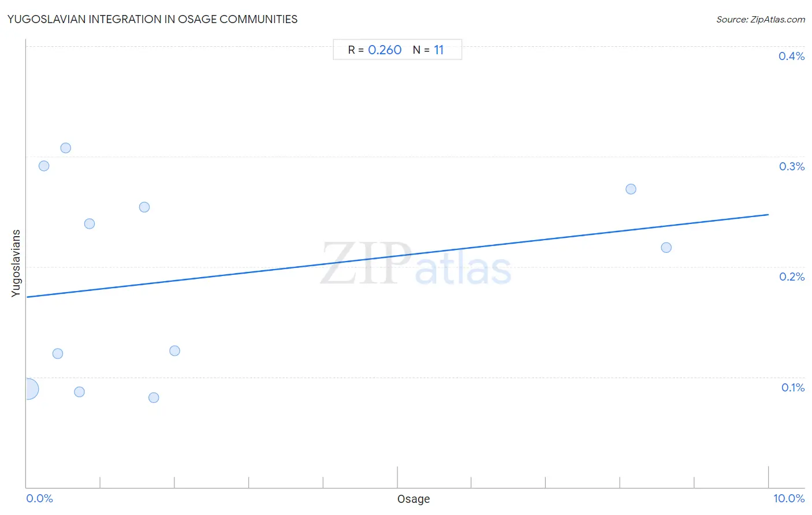Click the 0.4% y-axis tick label
The image size is (812, 515).
791,56
